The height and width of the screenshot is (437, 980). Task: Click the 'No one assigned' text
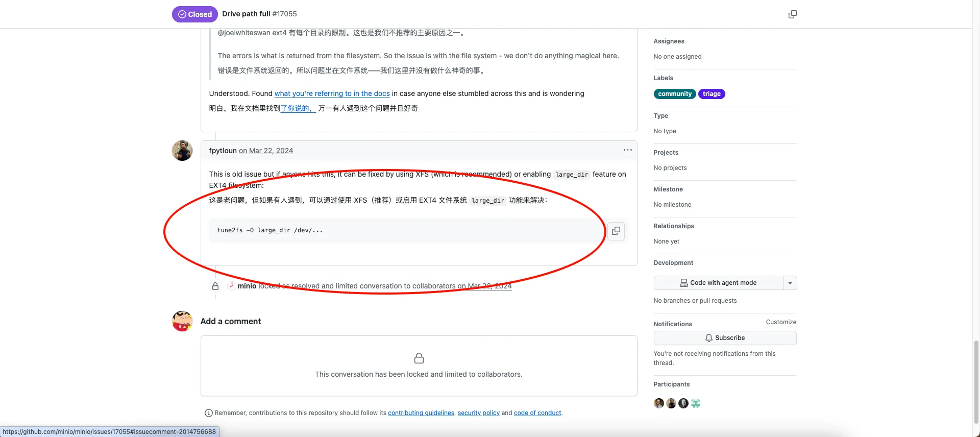677,57
